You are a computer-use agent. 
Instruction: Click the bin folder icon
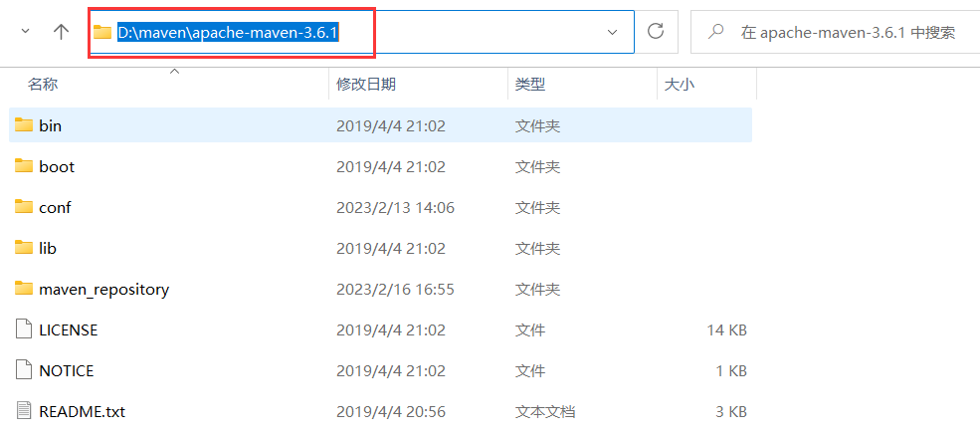pos(24,125)
